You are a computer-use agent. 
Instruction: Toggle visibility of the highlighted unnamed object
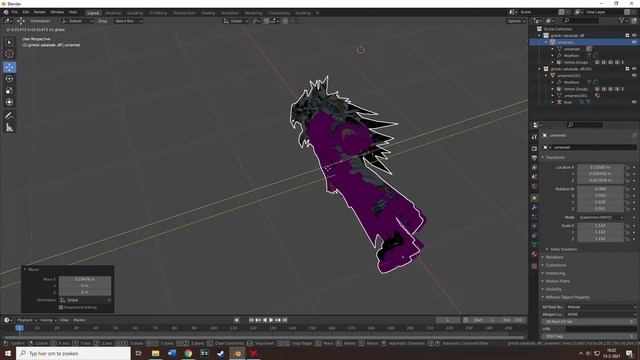634,42
